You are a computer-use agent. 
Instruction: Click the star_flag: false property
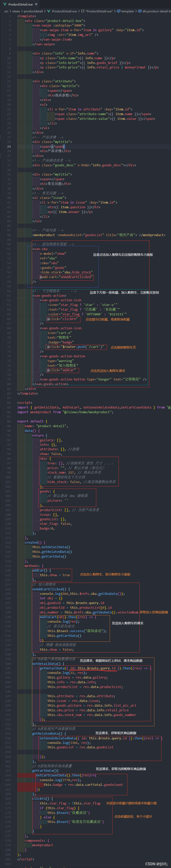[56, 524]
